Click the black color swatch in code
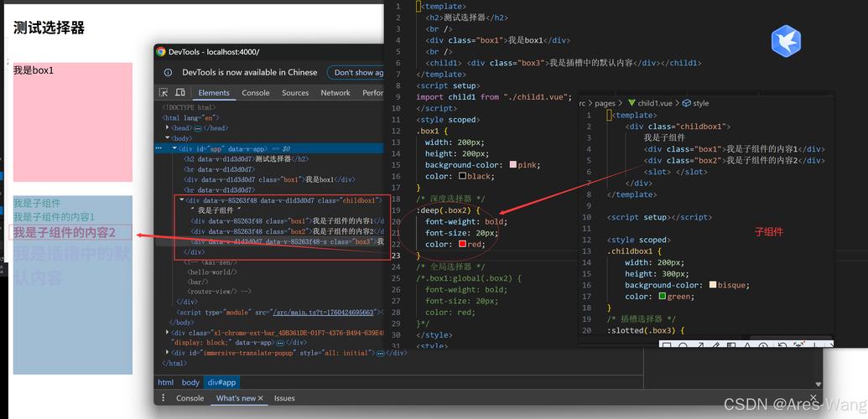 (x=462, y=176)
